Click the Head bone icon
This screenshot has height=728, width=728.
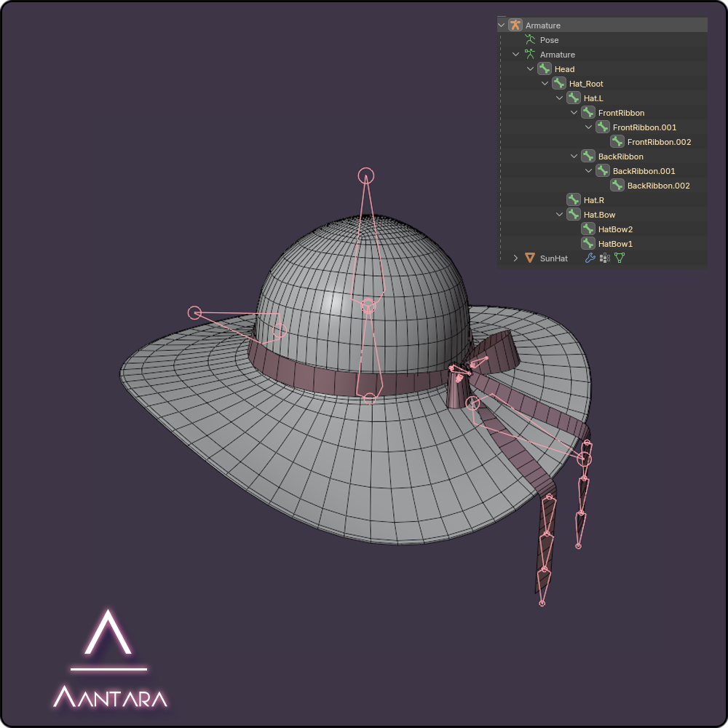pos(544,68)
